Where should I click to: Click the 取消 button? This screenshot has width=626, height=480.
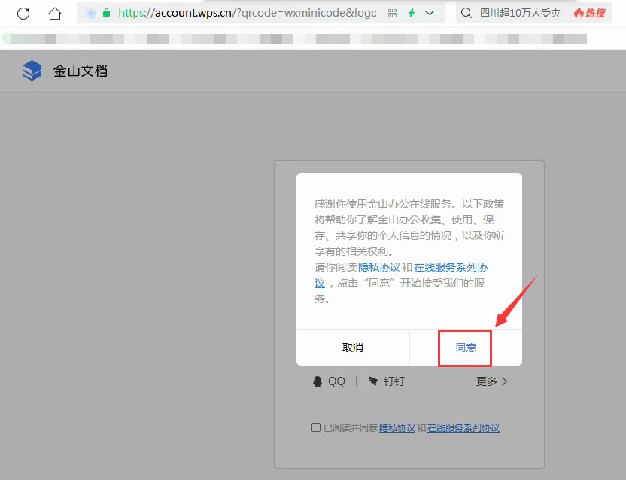point(353,347)
